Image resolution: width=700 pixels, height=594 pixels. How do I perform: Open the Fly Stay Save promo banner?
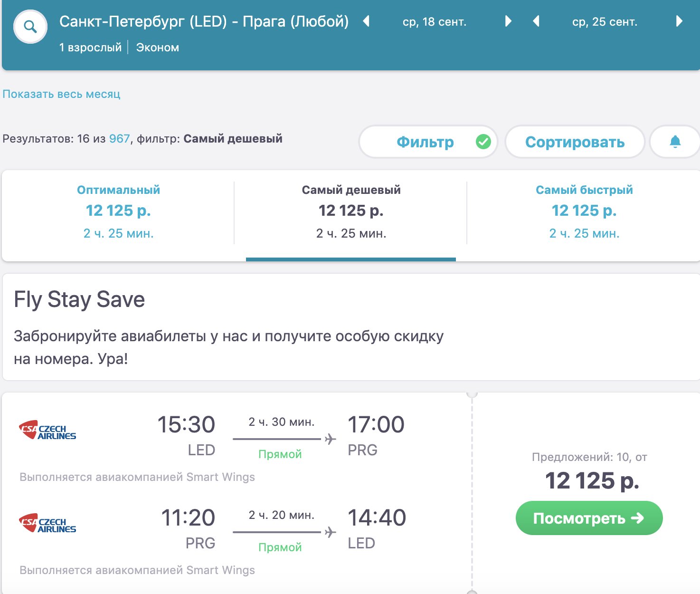coord(351,327)
